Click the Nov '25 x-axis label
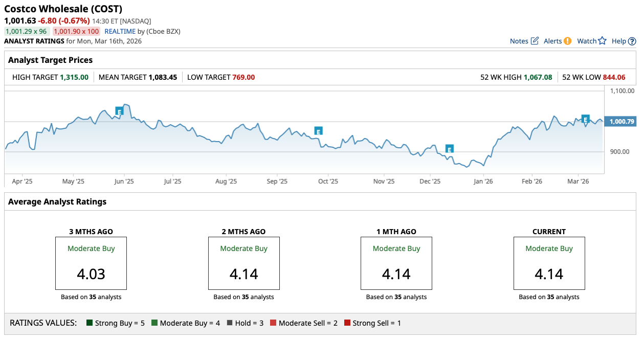644x340 pixels. coord(384,181)
